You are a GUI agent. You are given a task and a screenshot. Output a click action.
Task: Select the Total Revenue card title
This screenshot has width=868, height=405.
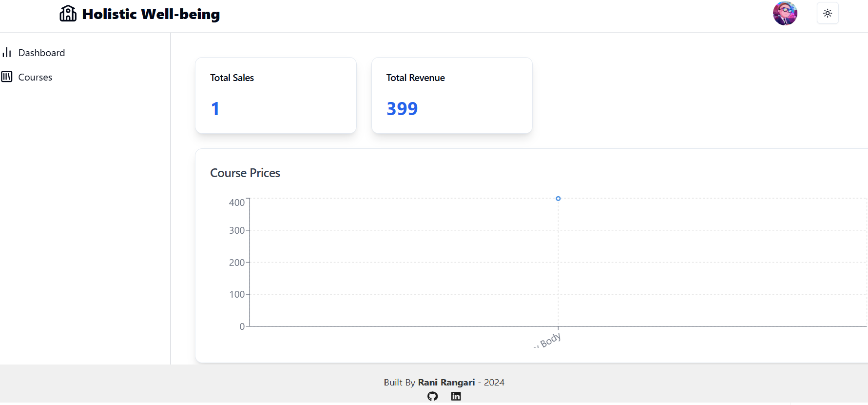(x=415, y=78)
